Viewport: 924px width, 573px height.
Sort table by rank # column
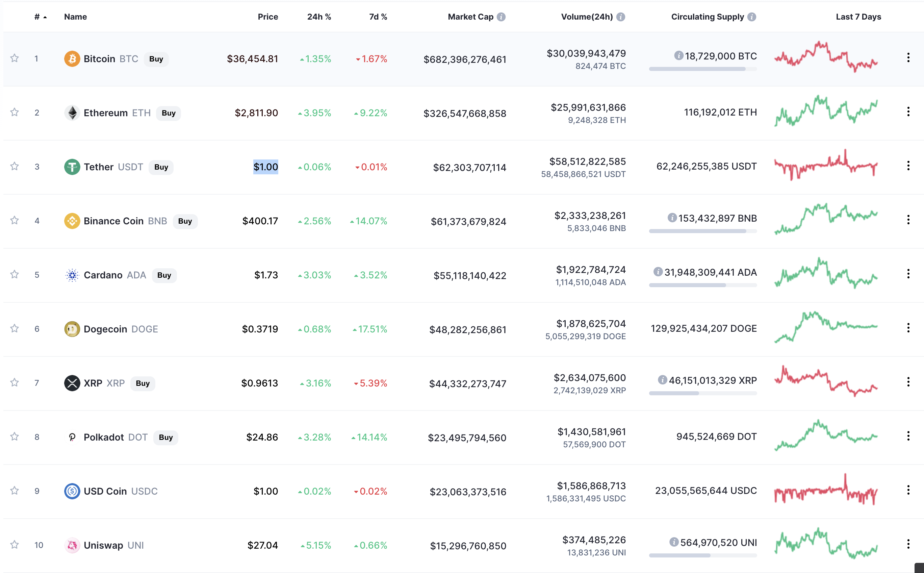40,17
